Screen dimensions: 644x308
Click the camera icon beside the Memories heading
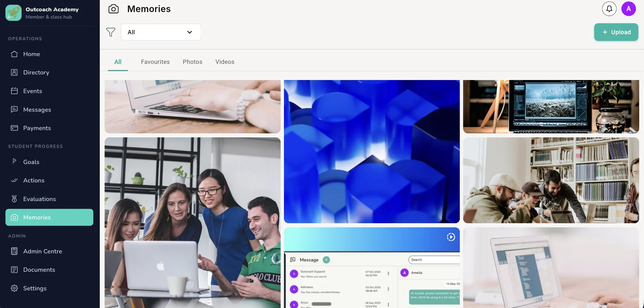[x=114, y=9]
